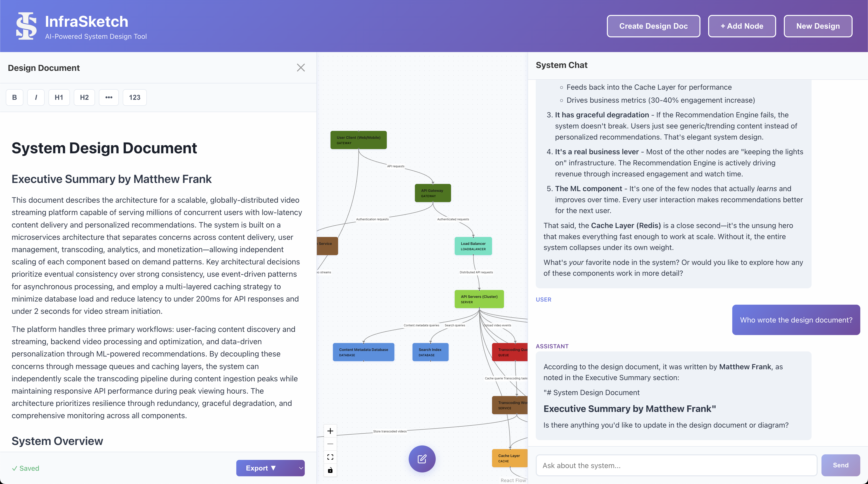Apply bullet list formatting
Screen dimensions: 868x484
[108, 97]
